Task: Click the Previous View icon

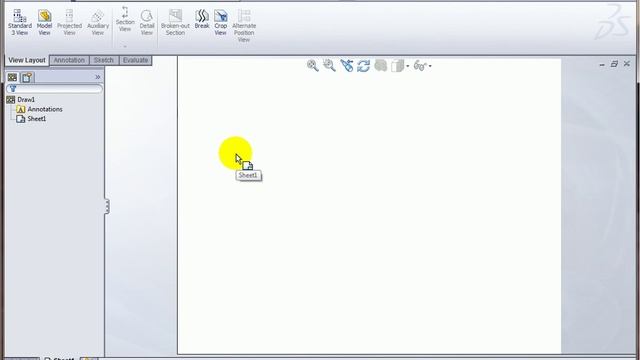Action: pyautogui.click(x=347, y=66)
